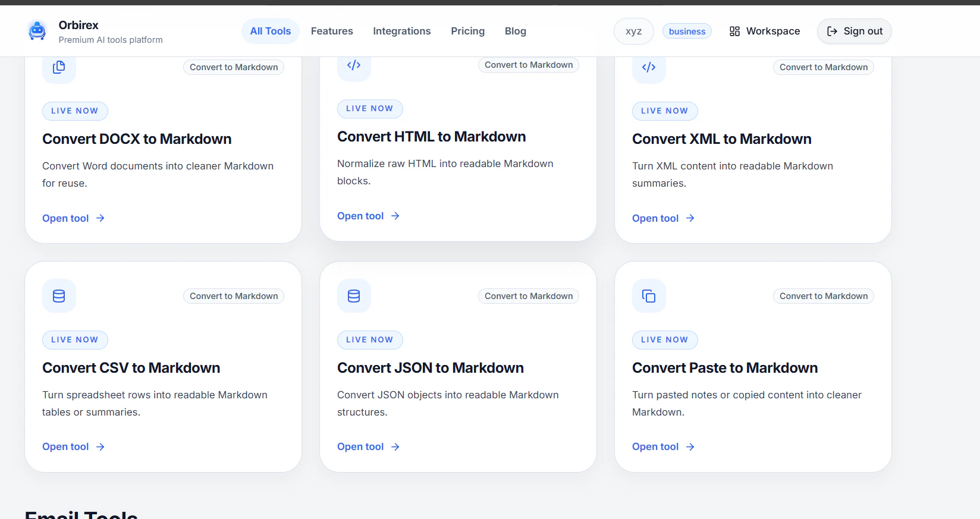Click LIVE NOW badge on JSON card
Viewport: 980px width, 519px height.
pos(370,340)
